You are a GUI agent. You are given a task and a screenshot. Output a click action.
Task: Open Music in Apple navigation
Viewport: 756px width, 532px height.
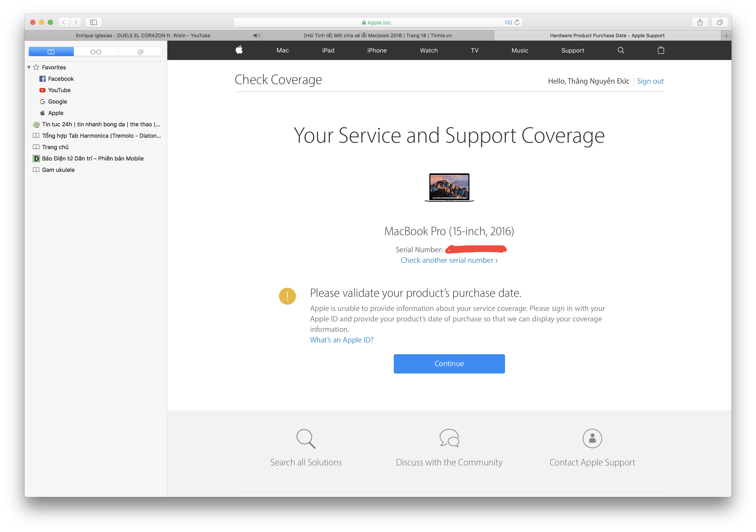519,50
